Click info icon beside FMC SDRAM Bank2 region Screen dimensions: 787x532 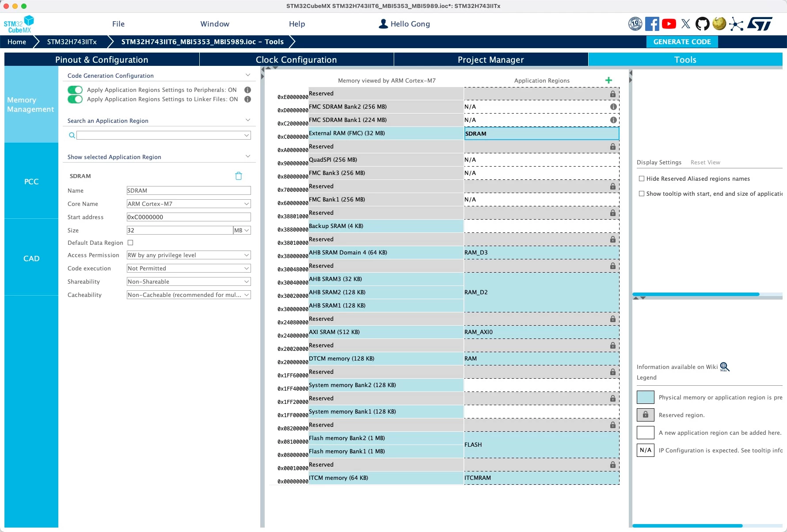pos(613,106)
